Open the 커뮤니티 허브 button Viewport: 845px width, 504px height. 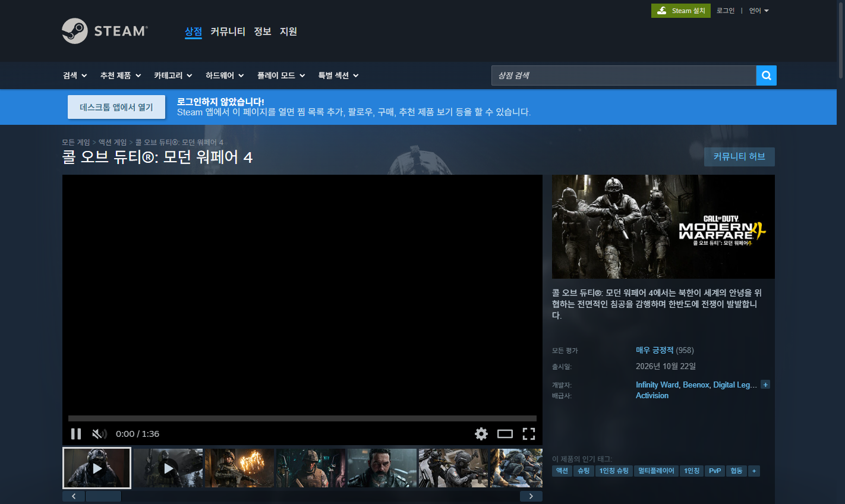(739, 157)
